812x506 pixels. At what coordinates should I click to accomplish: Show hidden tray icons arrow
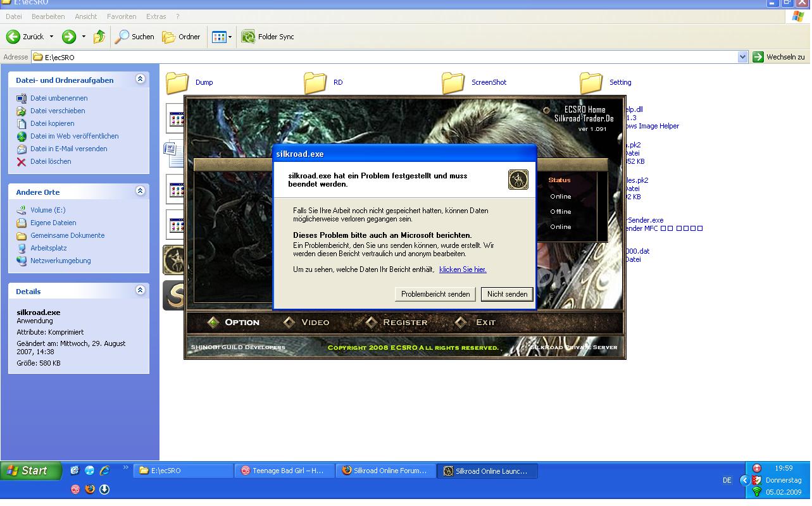point(744,480)
